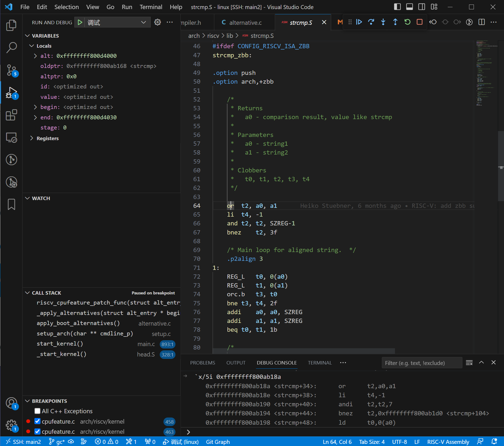504x446 pixels.
Task: Expand the alt variable in Locals
Action: [x=35, y=56]
